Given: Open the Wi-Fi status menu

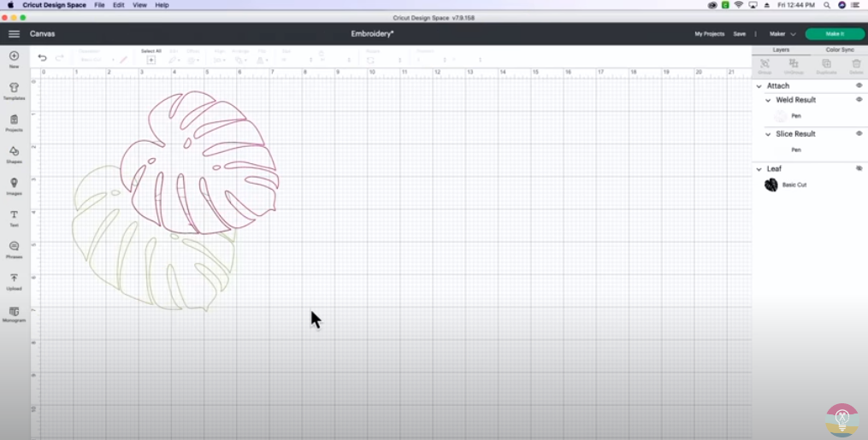Looking at the screenshot, I should (739, 5).
